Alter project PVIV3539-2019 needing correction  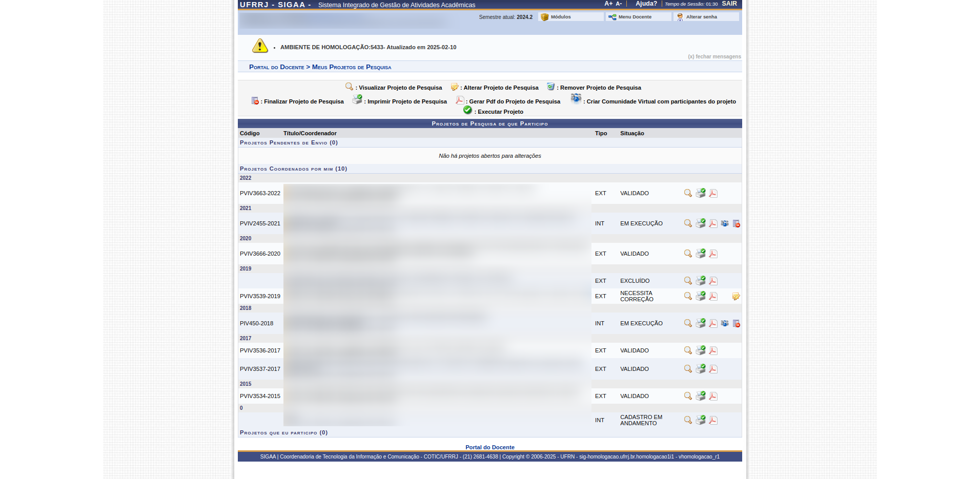[736, 296]
